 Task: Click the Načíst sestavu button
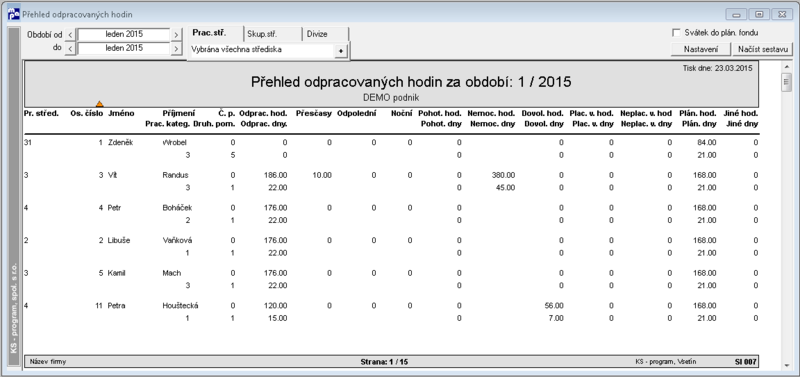[763, 49]
